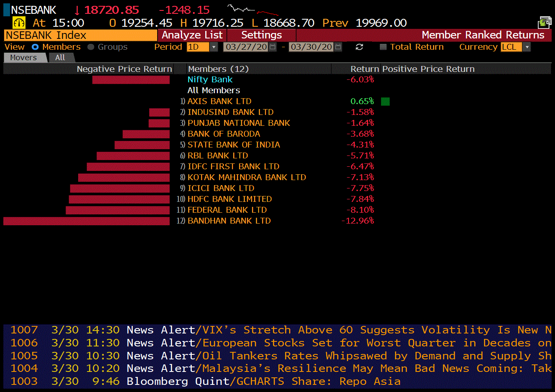
Task: Open the Analyze List menu
Action: tap(192, 35)
